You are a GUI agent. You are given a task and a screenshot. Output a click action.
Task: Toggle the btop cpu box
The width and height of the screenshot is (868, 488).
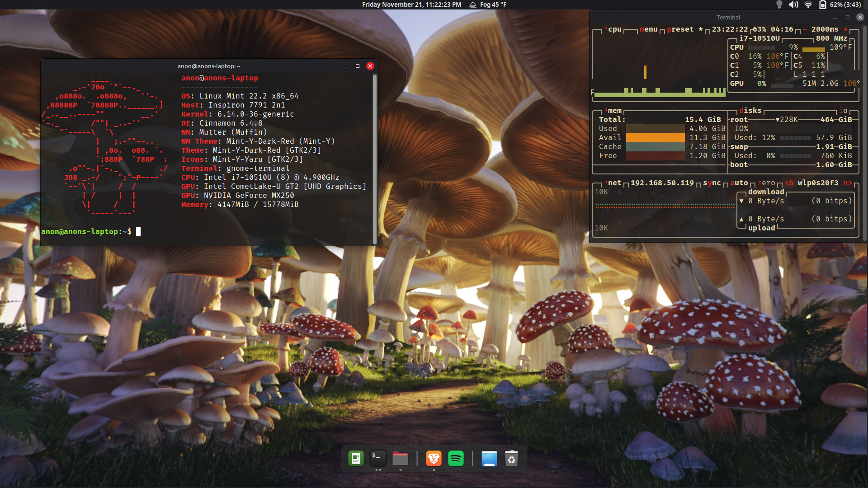click(614, 29)
